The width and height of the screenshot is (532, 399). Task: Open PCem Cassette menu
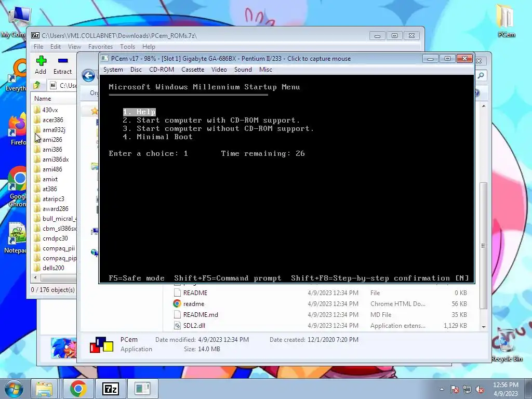click(x=193, y=70)
